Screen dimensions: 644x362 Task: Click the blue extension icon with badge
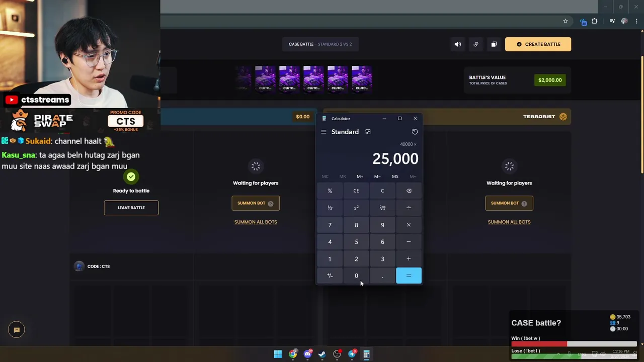point(583,22)
